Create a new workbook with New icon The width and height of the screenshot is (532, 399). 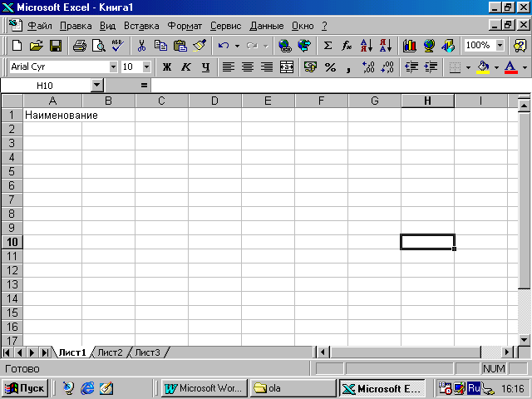(17, 46)
